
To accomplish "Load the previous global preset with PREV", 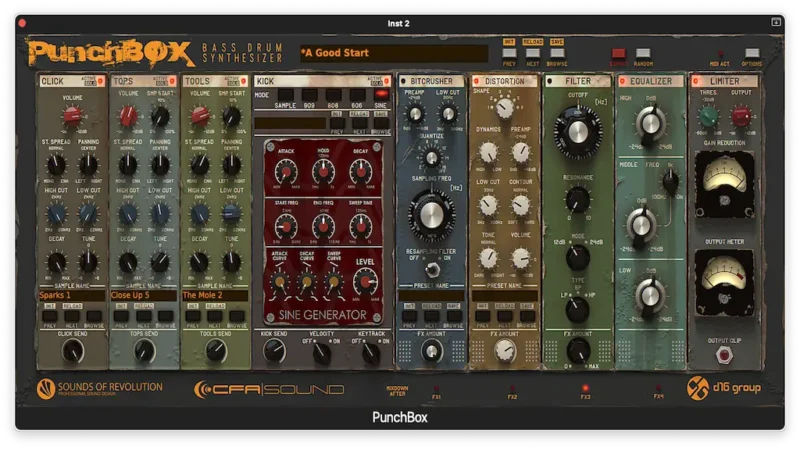I will (x=509, y=54).
